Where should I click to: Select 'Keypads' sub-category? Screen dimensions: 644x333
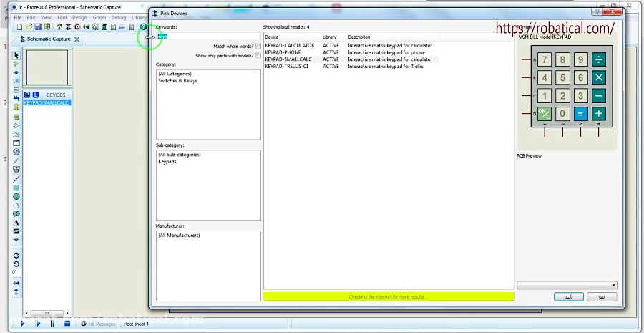coord(167,162)
